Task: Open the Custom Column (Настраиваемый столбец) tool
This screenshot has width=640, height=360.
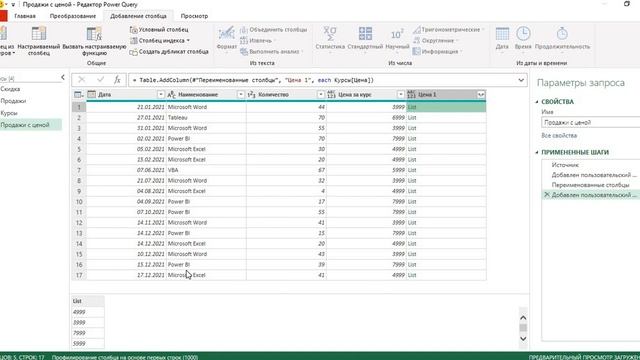Action: coord(39,40)
